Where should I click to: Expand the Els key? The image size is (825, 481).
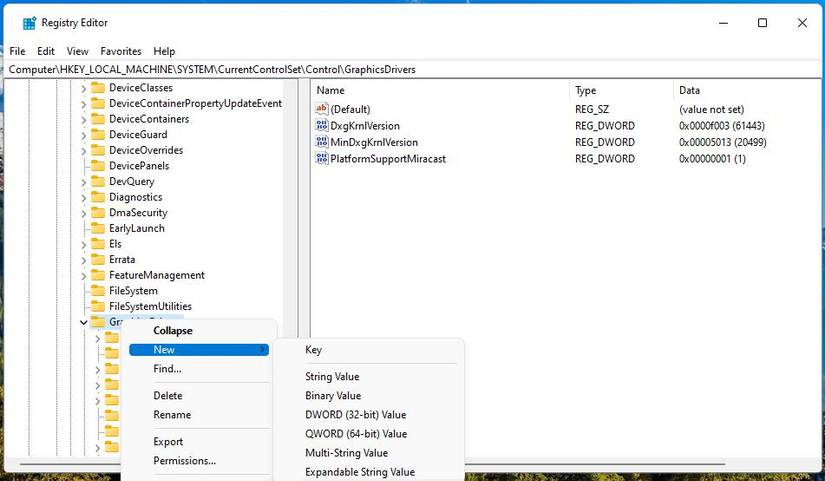coord(84,245)
